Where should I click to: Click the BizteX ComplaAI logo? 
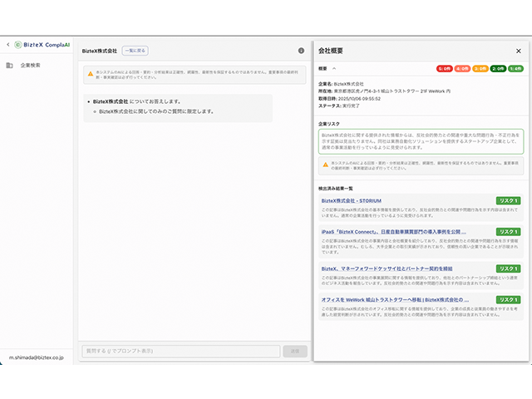pos(42,44)
